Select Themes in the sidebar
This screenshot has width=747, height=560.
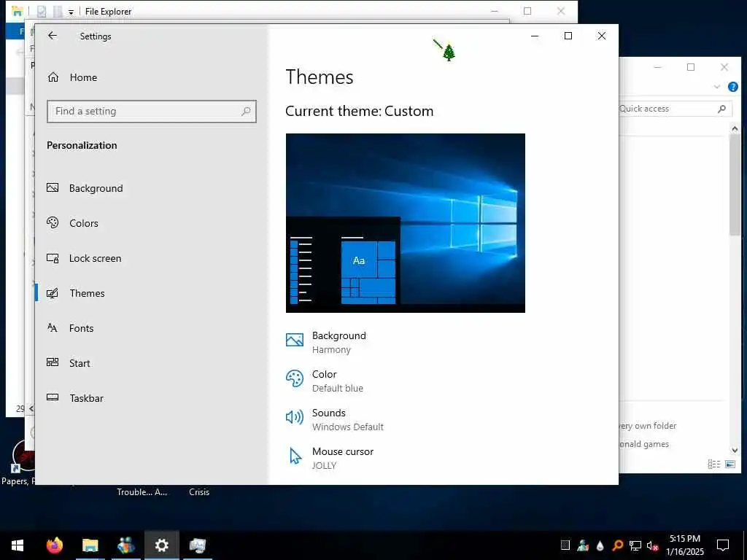tap(88, 293)
